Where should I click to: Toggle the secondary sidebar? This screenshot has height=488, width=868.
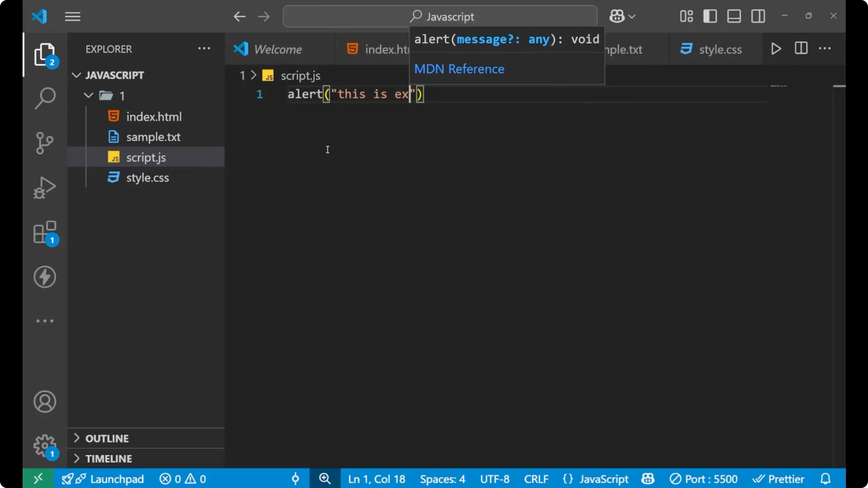pos(758,16)
